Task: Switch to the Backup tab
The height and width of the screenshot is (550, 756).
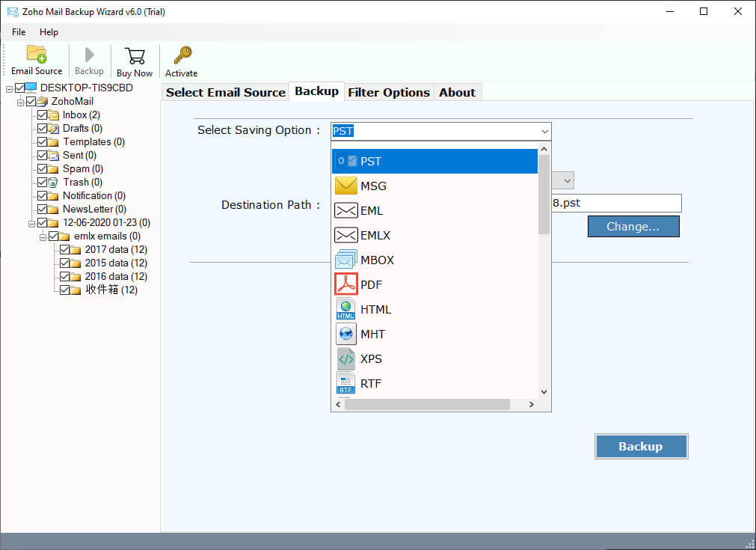Action: point(317,91)
